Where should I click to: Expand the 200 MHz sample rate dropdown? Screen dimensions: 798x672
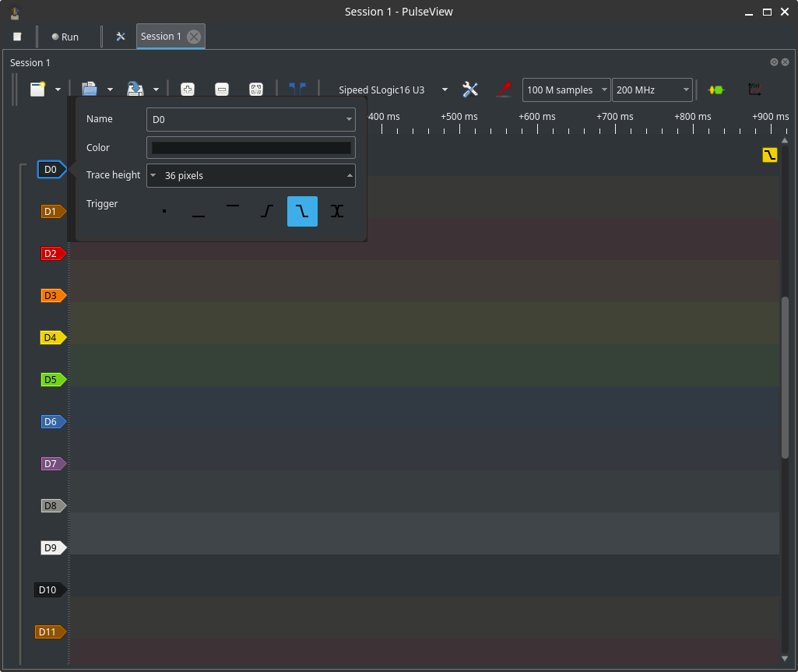click(652, 90)
